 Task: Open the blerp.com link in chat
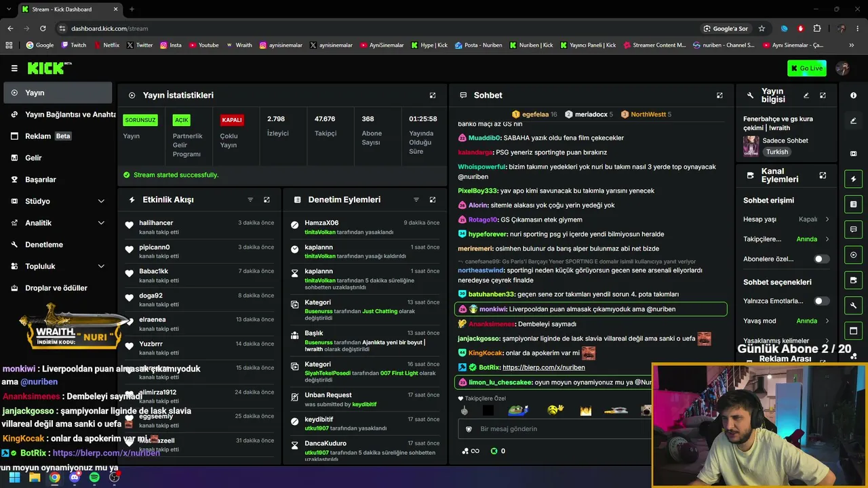(544, 367)
